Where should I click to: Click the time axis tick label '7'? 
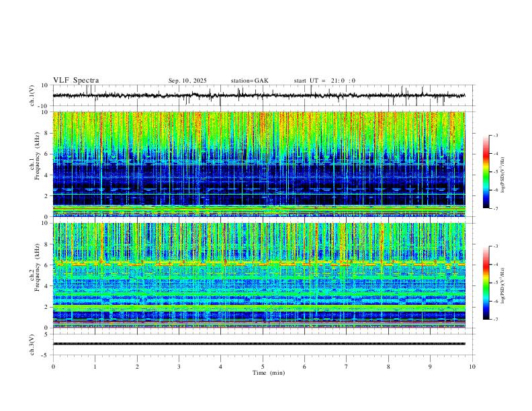347,367
